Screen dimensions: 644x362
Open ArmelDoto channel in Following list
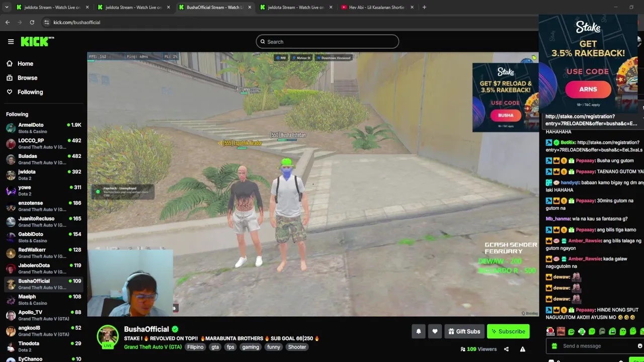pyautogui.click(x=43, y=128)
